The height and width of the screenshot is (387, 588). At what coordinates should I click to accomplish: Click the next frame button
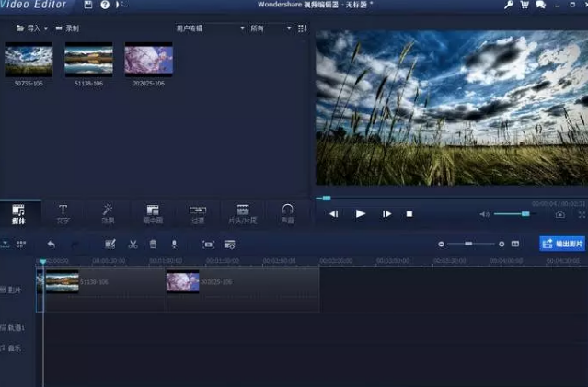click(x=386, y=214)
